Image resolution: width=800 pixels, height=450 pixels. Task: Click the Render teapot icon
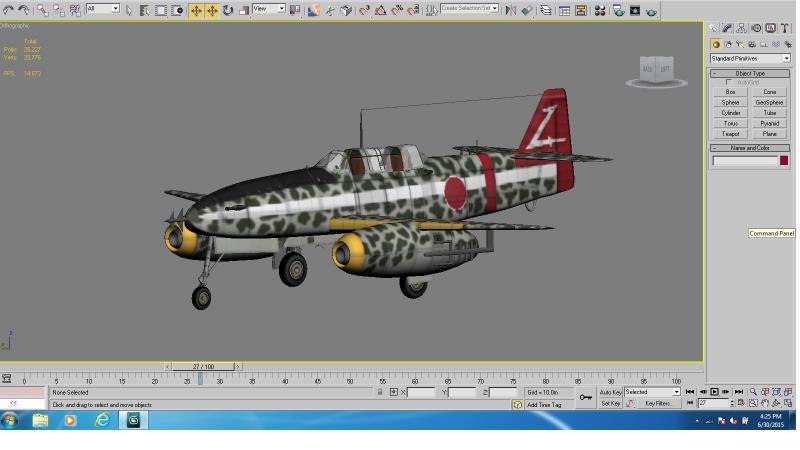tap(652, 10)
